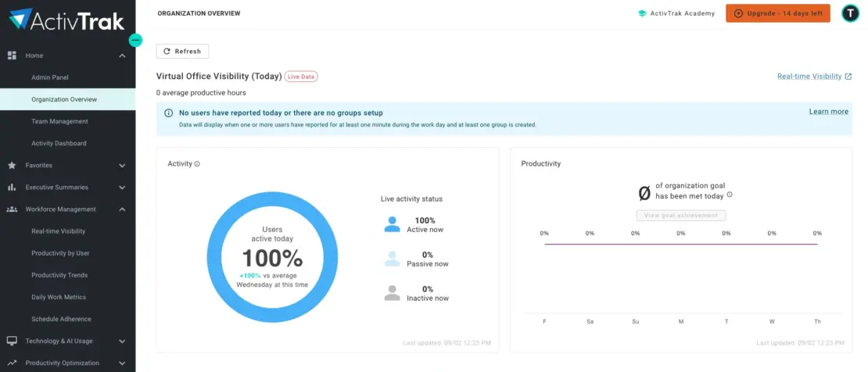Click the ORGANIZATION OVERVIEW page title
This screenshot has height=372, width=868.
[x=199, y=13]
